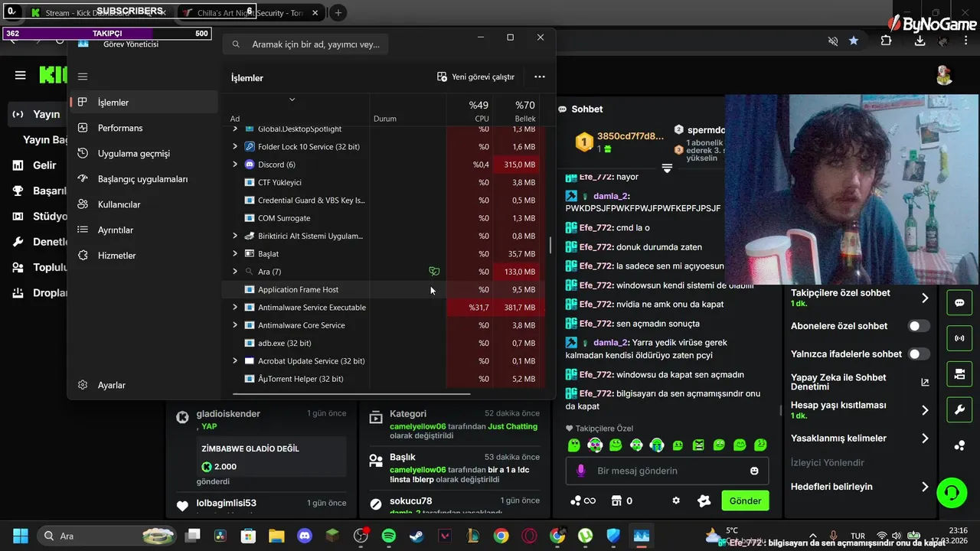Select İşlemler in Task Manager sidebar
This screenshot has height=551, width=980.
144,102
